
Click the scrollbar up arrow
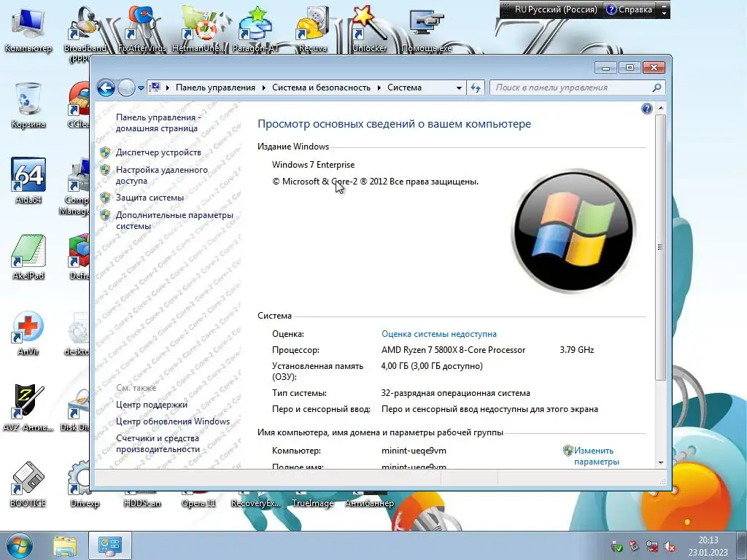click(660, 109)
